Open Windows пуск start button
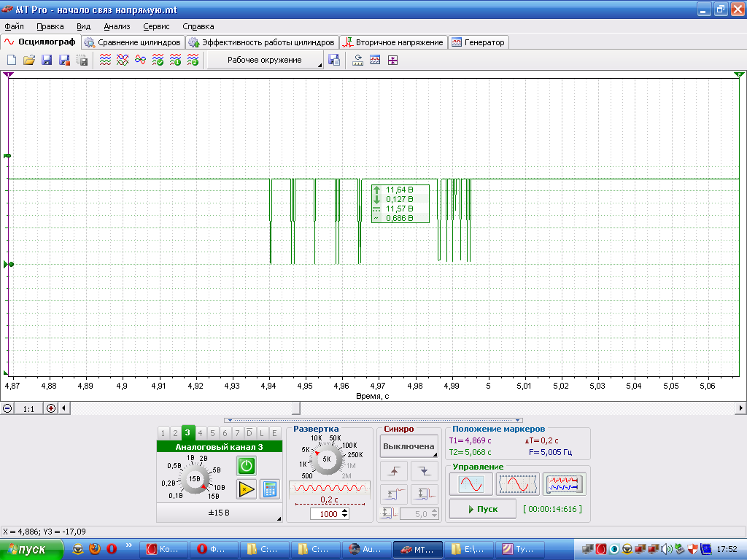 (x=31, y=550)
